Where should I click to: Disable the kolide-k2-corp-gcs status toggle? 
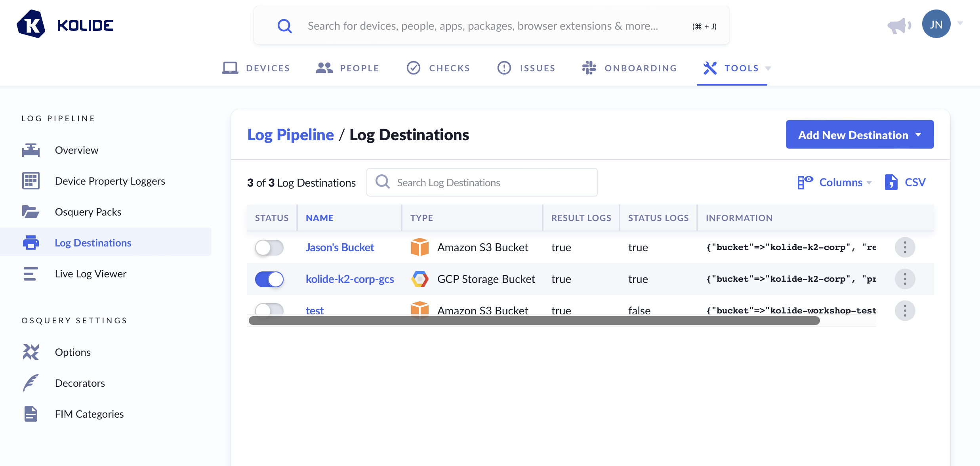point(269,279)
